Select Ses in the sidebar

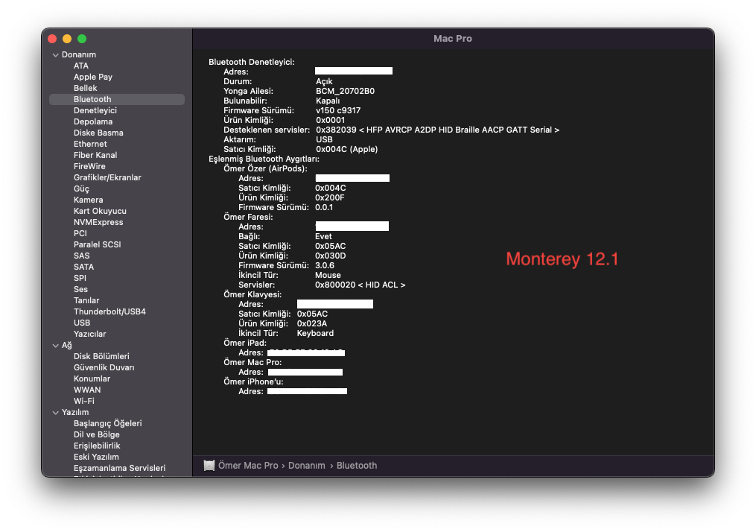point(80,289)
